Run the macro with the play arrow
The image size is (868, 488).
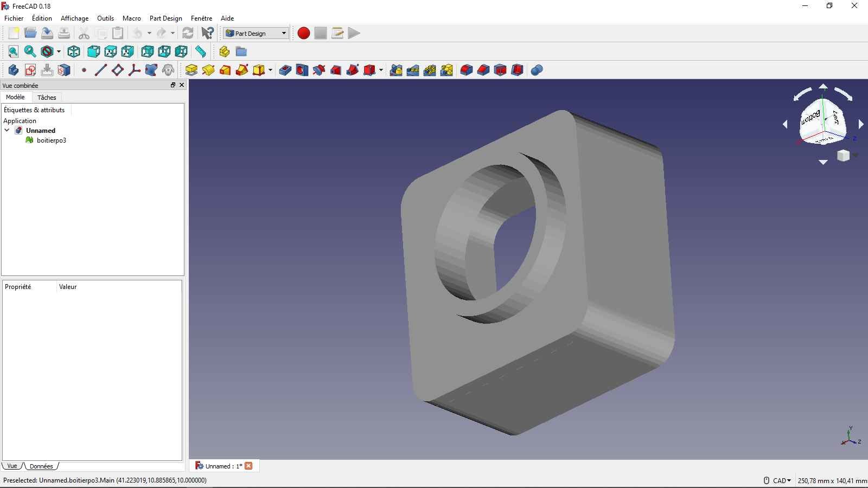coord(354,33)
